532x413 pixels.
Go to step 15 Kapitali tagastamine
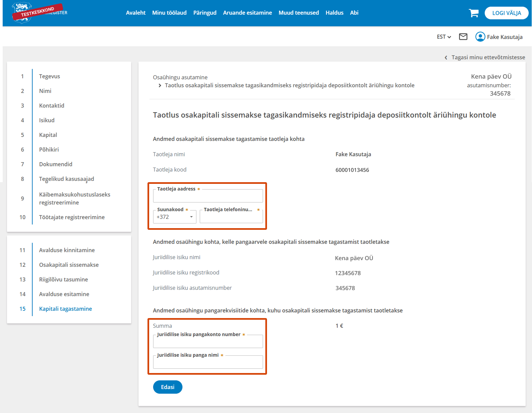65,309
